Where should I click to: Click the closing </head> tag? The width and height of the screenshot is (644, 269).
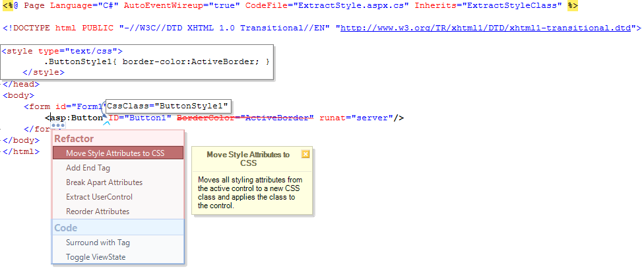pos(21,85)
